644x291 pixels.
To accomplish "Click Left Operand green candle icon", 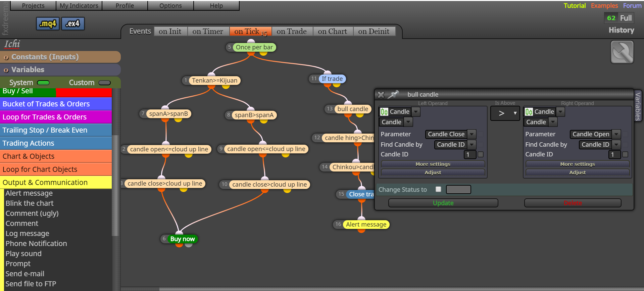I will coord(384,112).
